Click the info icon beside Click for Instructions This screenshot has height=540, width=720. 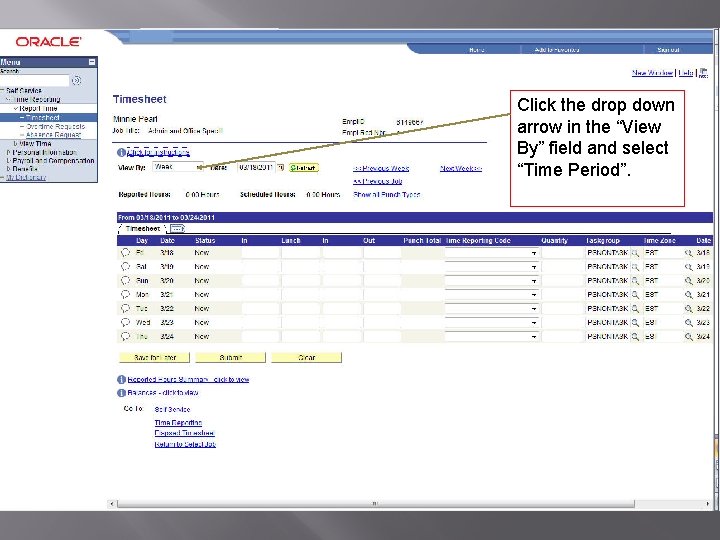121,152
